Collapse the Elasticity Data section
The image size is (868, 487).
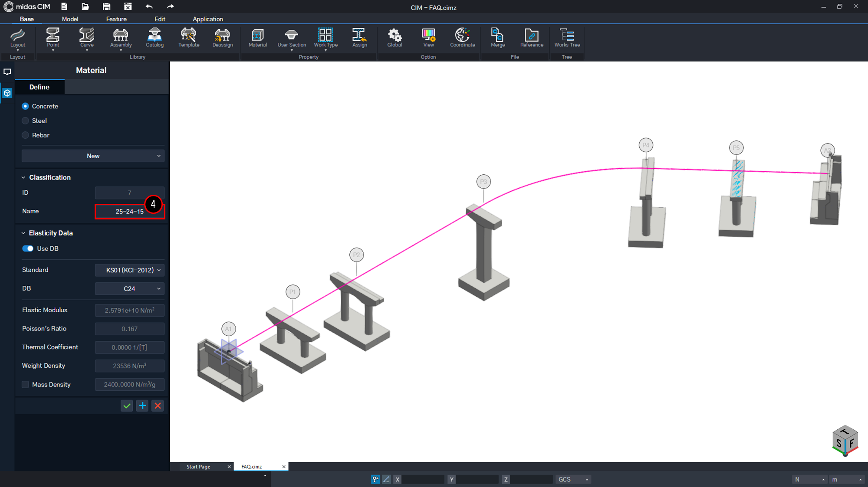pyautogui.click(x=24, y=233)
